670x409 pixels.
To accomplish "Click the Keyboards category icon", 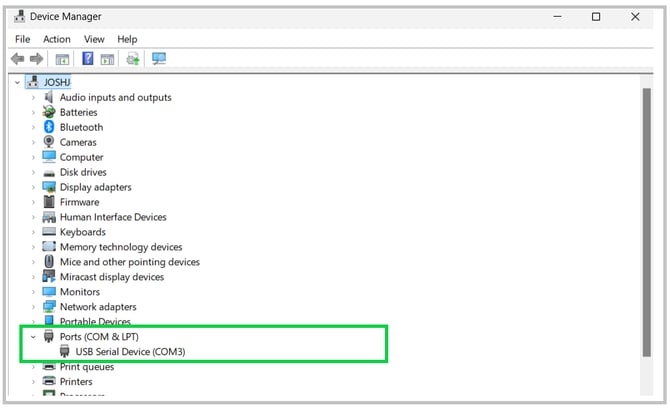I will tap(49, 232).
